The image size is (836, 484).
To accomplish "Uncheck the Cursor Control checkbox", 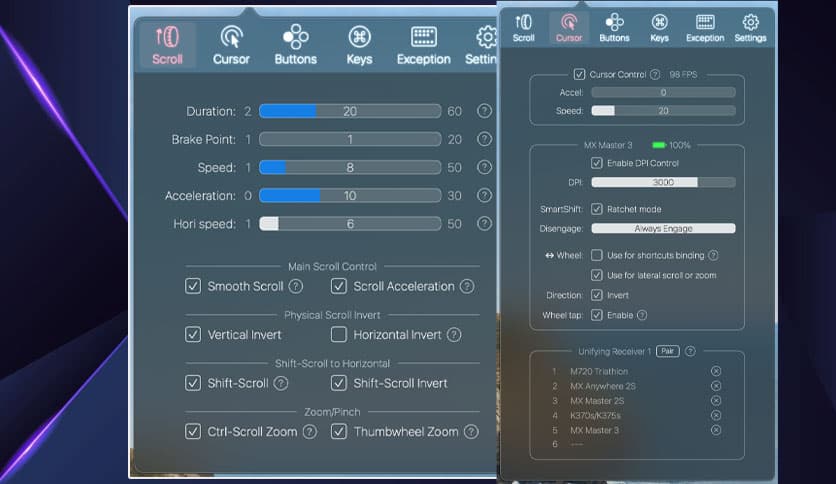I will coord(579,75).
